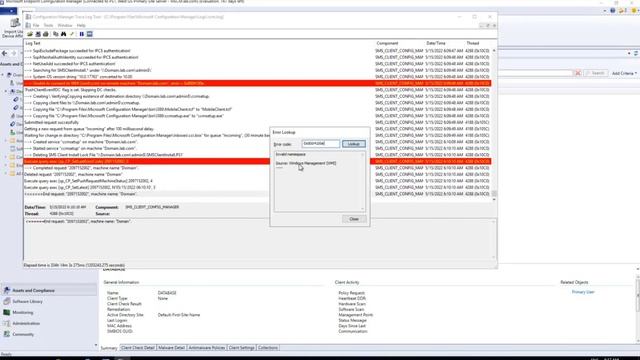640x360 pixels.
Task: Click the Find binoculars icon
Action: click(x=64, y=34)
